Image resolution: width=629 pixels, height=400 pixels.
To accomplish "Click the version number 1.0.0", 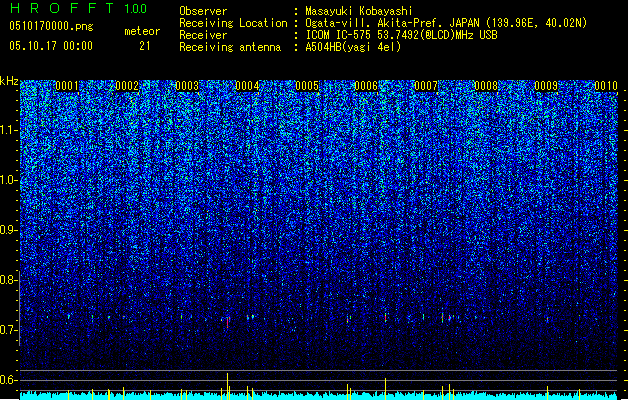I will click(x=135, y=8).
